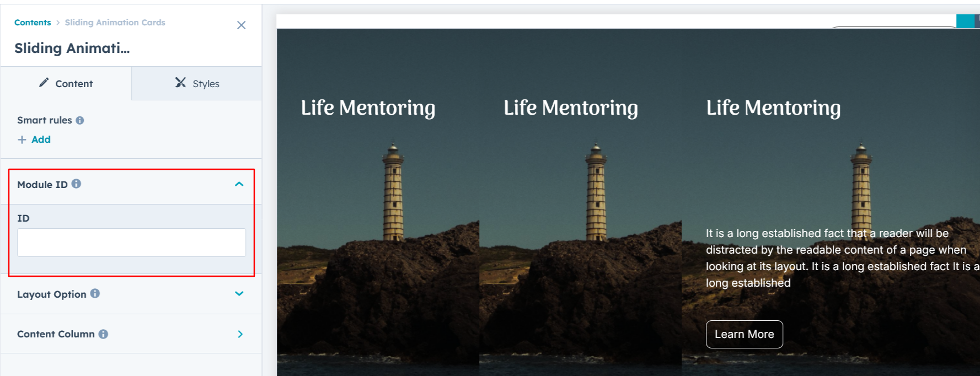Open the Content Column settings arrow

click(240, 334)
